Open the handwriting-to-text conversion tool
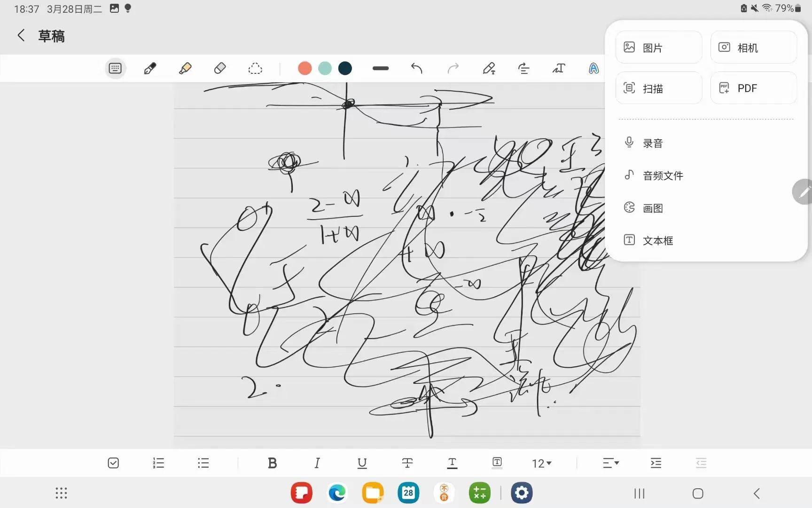Image resolution: width=812 pixels, height=508 pixels. pos(559,69)
